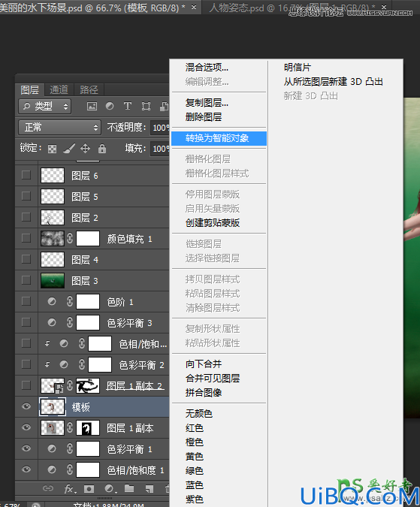Click the shape layer filter icon
420x507 pixels.
point(146,106)
